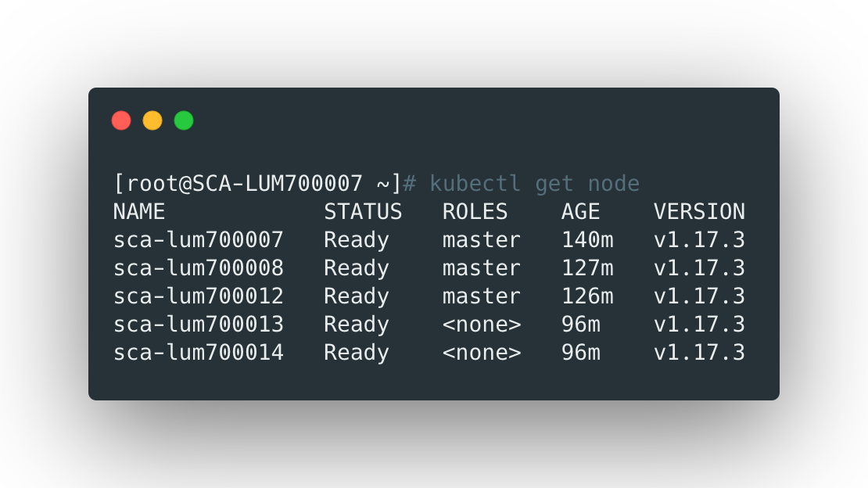Click the kubectl get node command text
The width and height of the screenshot is (868, 488).
pos(535,184)
